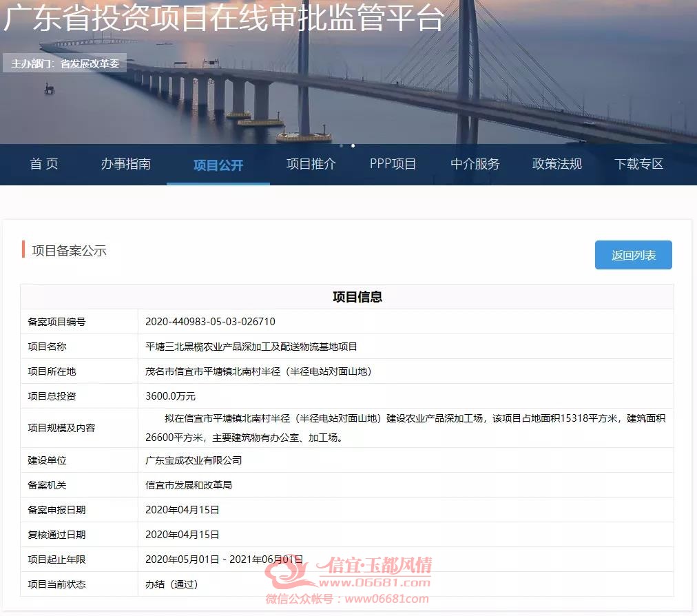Click the total investment value 3600.0万元
The height and width of the screenshot is (616, 697).
click(x=171, y=396)
